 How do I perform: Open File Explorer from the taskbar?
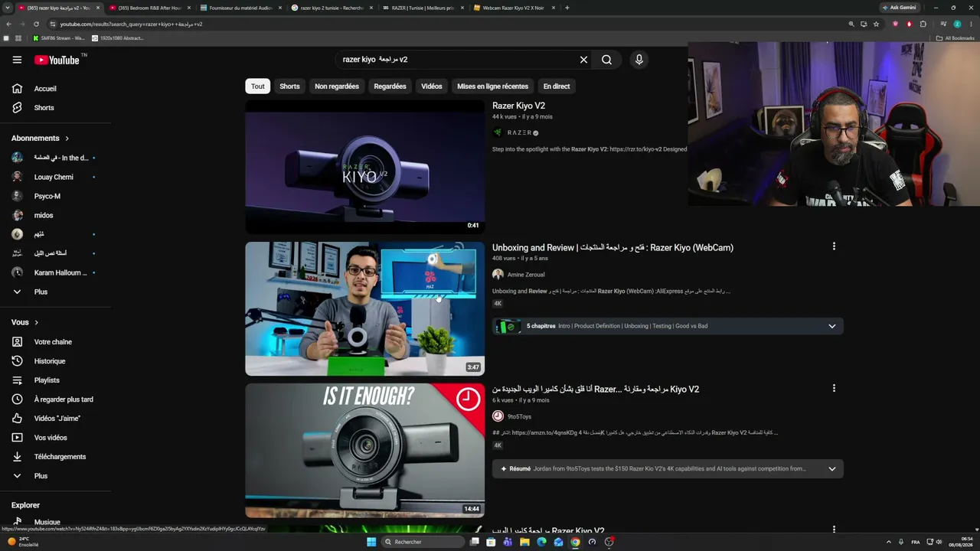[x=524, y=542]
